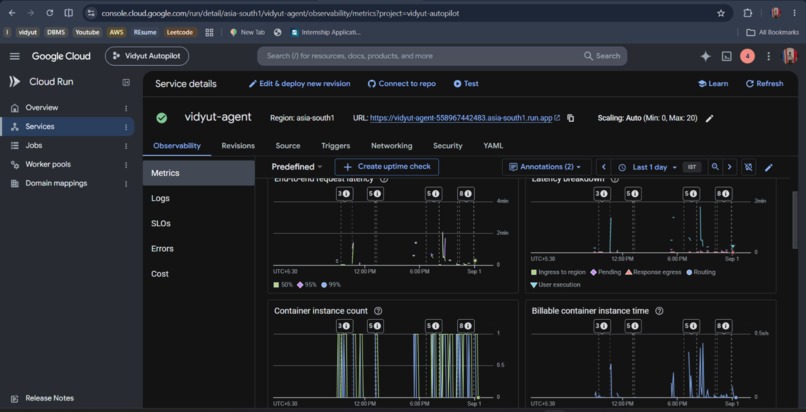806x412 pixels.
Task: Open the Google Cloud settings three-dot menu
Action: 769,57
